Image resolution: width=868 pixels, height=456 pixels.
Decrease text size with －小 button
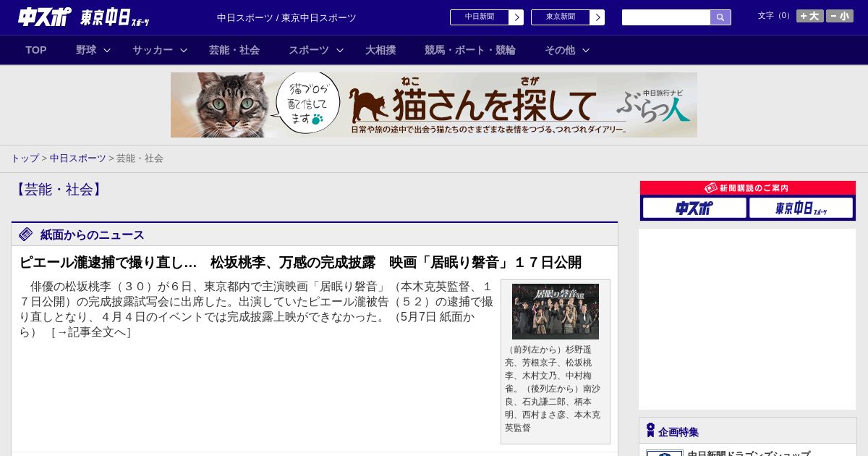coord(840,16)
